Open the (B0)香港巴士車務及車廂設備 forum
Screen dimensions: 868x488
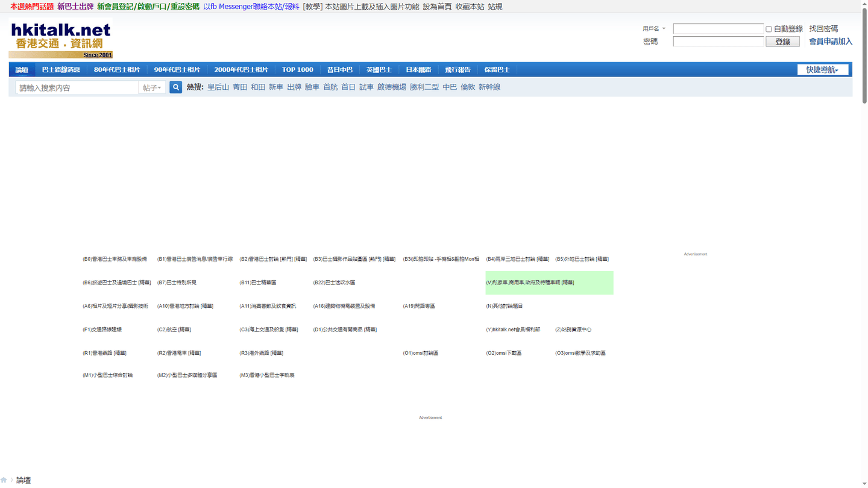click(x=115, y=259)
